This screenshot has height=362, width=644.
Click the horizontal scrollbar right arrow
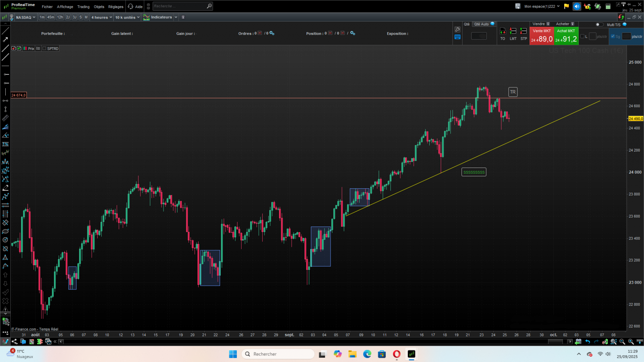coord(570,342)
